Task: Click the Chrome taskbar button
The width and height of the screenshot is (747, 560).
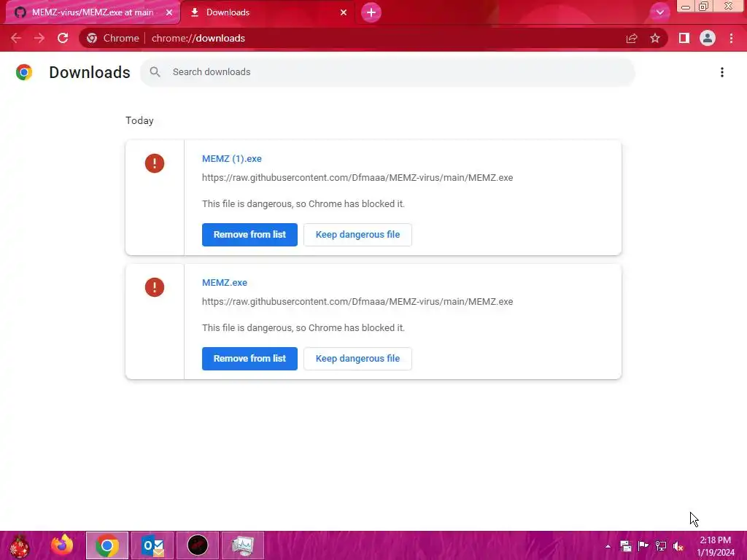Action: coord(107,545)
